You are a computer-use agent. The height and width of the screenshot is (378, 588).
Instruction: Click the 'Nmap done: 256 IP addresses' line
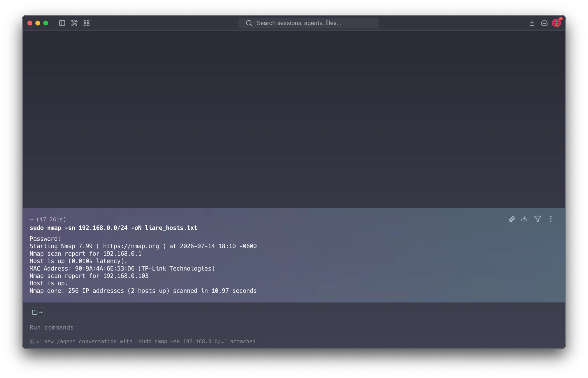(143, 291)
